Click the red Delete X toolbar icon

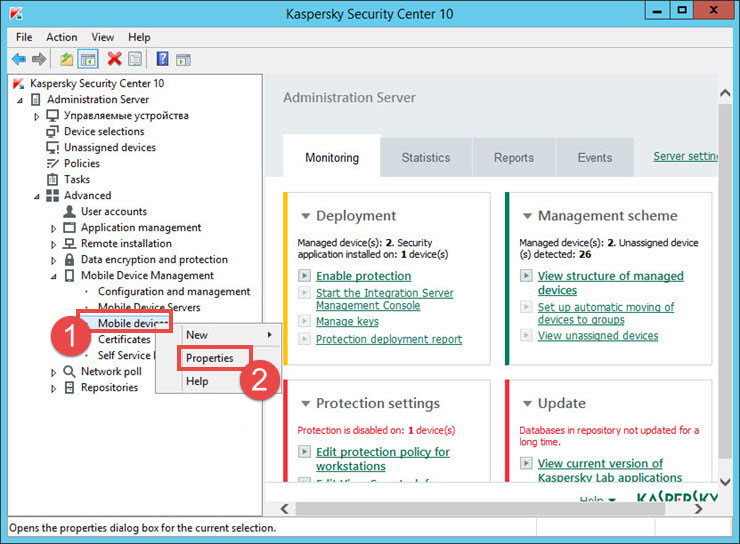click(x=114, y=59)
